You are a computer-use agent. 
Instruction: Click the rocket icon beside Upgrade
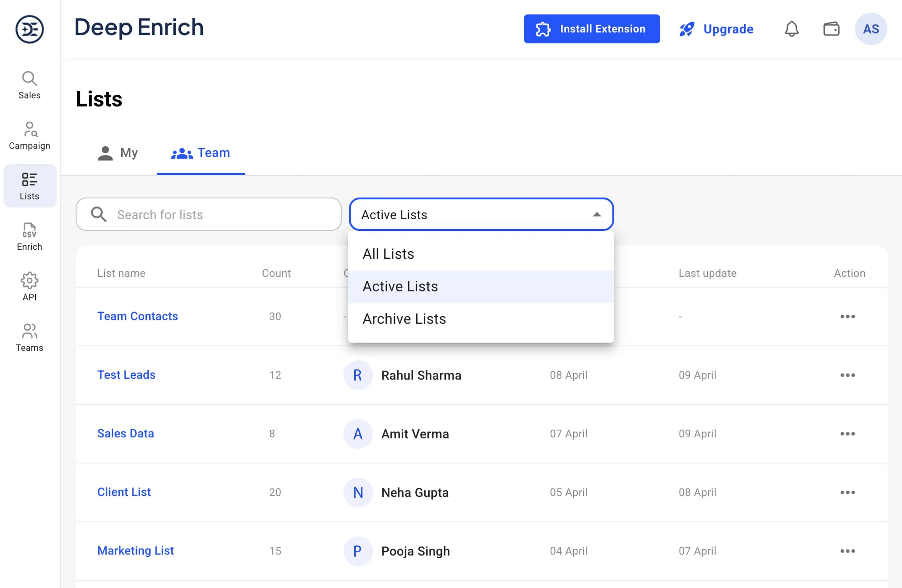(687, 29)
